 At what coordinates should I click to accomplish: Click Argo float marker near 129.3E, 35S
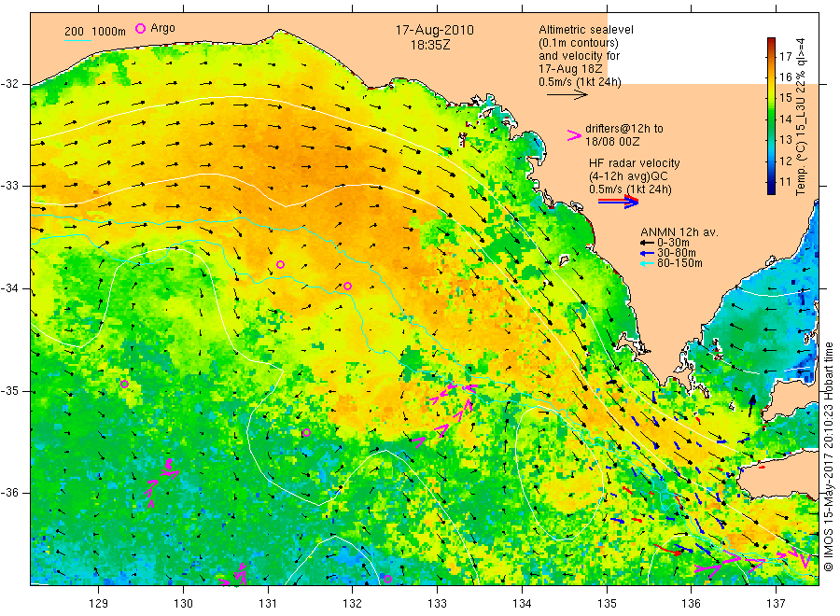tap(124, 384)
